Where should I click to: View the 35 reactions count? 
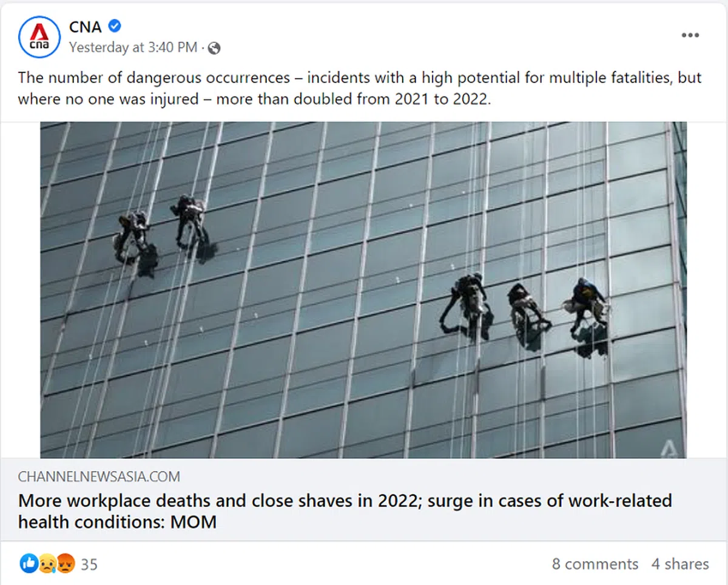pos(89,564)
